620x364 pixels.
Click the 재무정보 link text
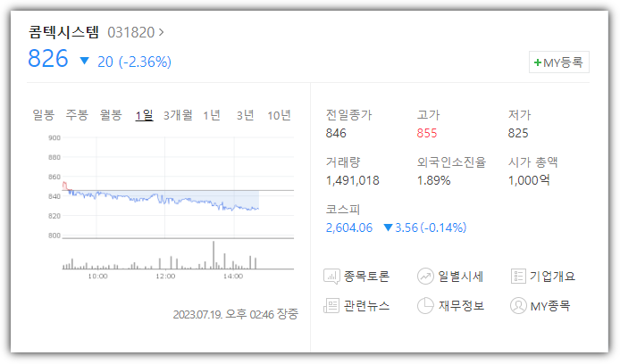point(461,306)
